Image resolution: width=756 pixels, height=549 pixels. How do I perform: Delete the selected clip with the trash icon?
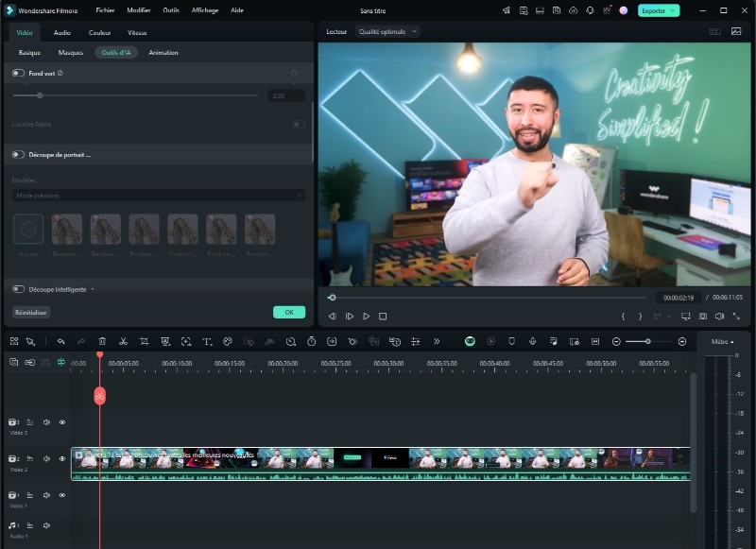point(102,342)
